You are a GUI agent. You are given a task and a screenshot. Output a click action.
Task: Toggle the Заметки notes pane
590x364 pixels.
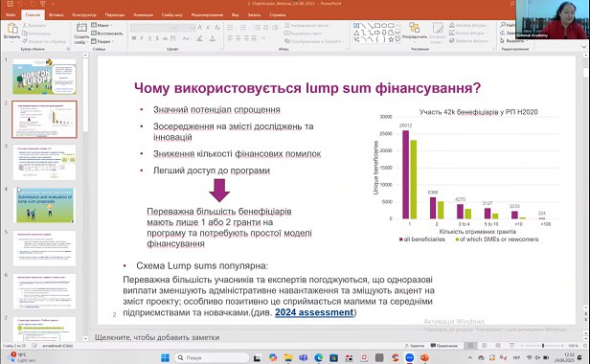point(415,346)
